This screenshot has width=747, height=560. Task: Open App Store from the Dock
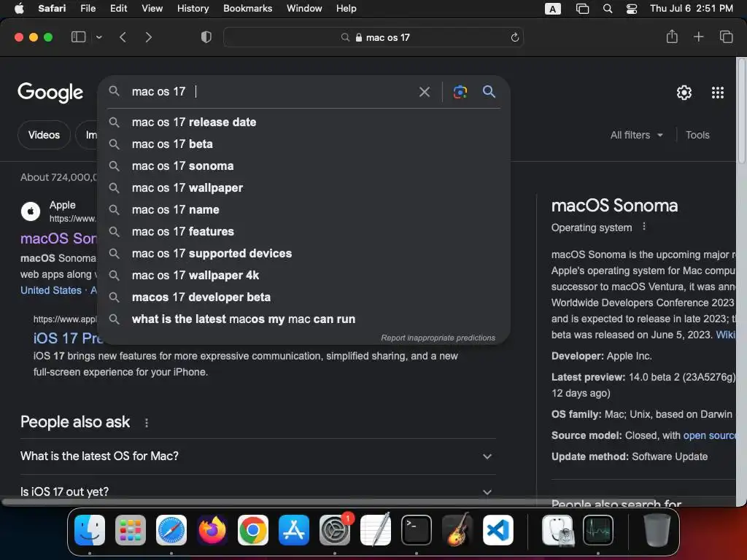click(x=294, y=530)
